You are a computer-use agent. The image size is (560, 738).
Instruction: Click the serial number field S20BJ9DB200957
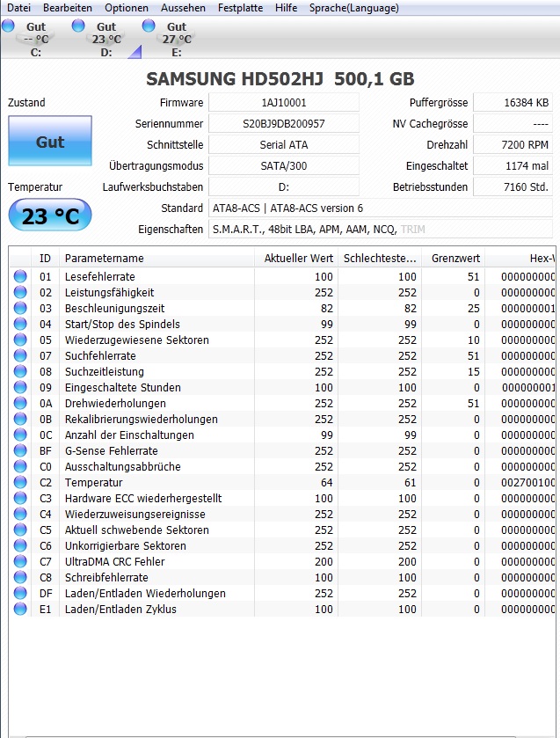284,124
